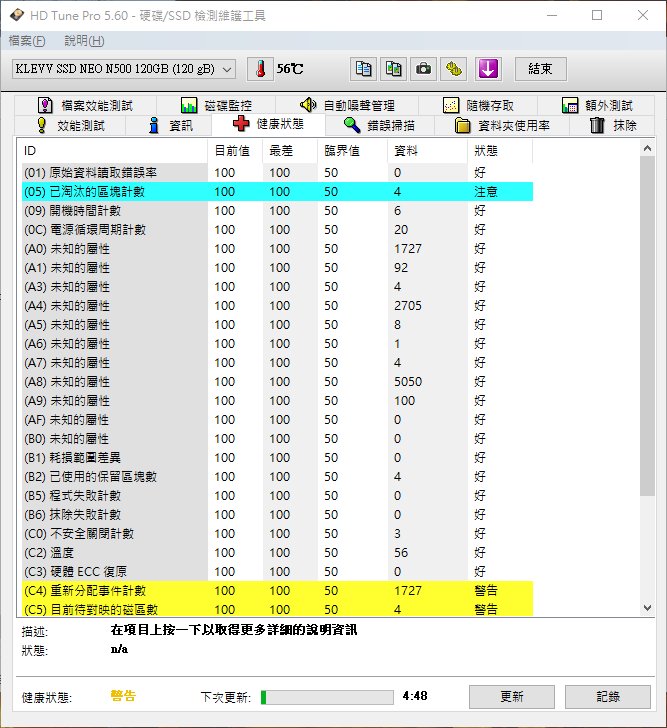The image size is (667, 728).
Task: Select row (0C) 電源循環周期計數
Action: (278, 230)
